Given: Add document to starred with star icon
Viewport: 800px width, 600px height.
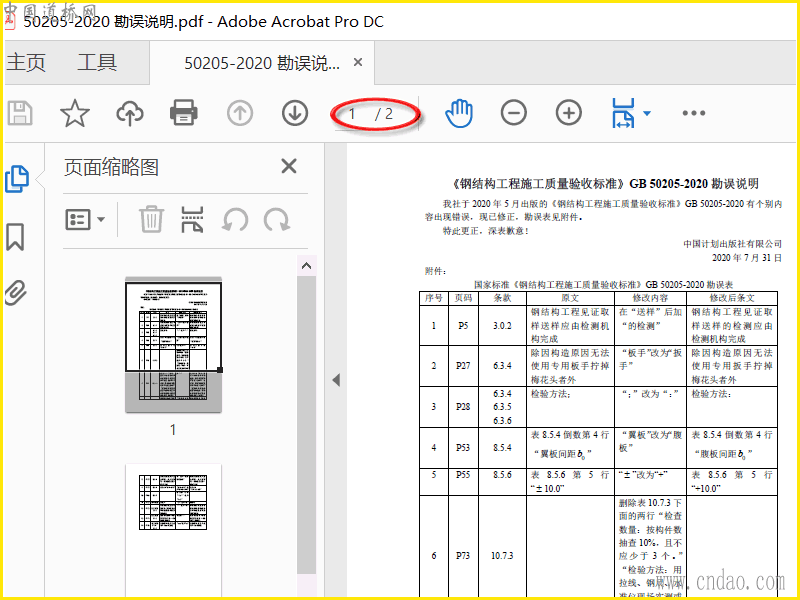Looking at the screenshot, I should point(75,113).
